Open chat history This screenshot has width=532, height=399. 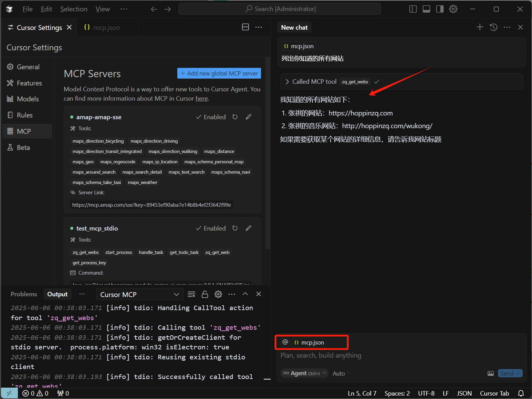click(x=493, y=27)
